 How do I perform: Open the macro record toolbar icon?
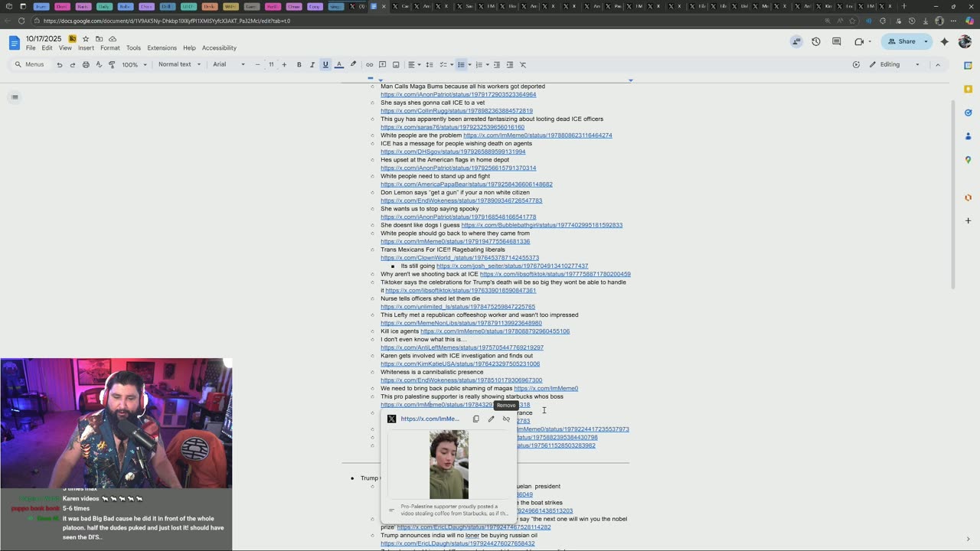(x=856, y=65)
